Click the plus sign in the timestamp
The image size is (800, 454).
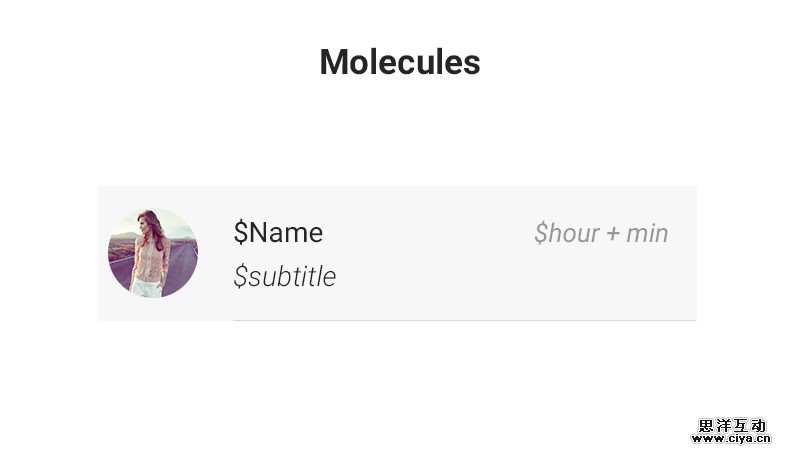pyautogui.click(x=613, y=235)
